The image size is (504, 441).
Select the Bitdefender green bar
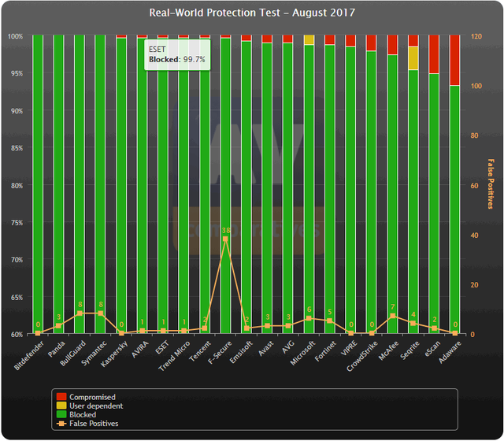[x=38, y=184]
